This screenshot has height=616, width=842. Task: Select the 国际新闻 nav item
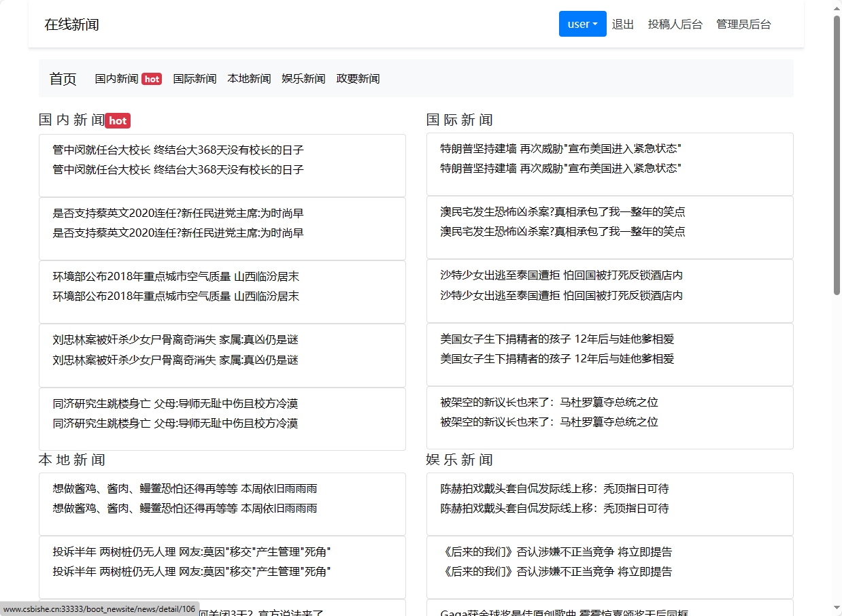(x=195, y=78)
